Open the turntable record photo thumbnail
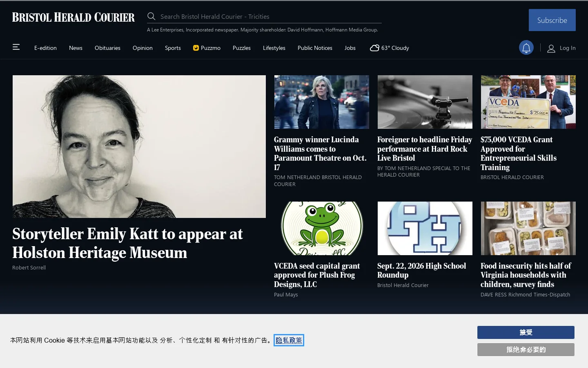588x368 pixels. point(425,102)
